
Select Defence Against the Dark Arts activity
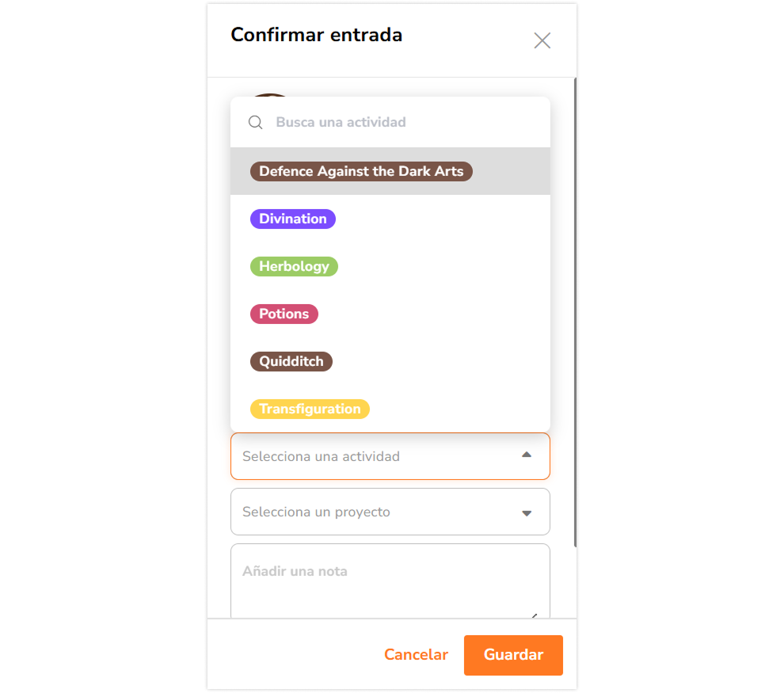(361, 171)
